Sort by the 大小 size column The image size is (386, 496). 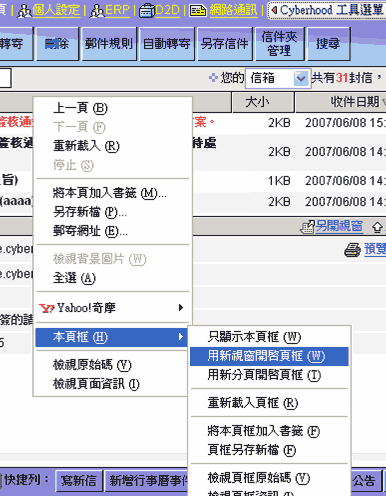pyautogui.click(x=263, y=102)
